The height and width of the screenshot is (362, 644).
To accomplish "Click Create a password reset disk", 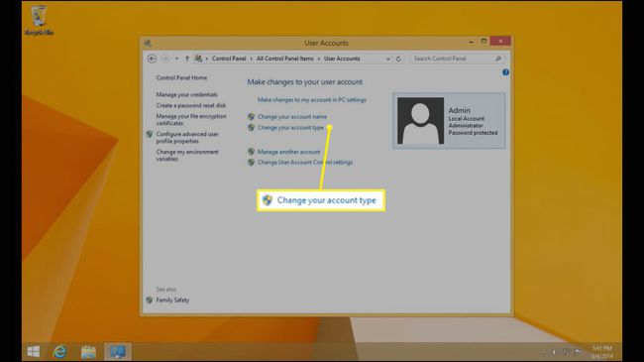I will point(191,106).
